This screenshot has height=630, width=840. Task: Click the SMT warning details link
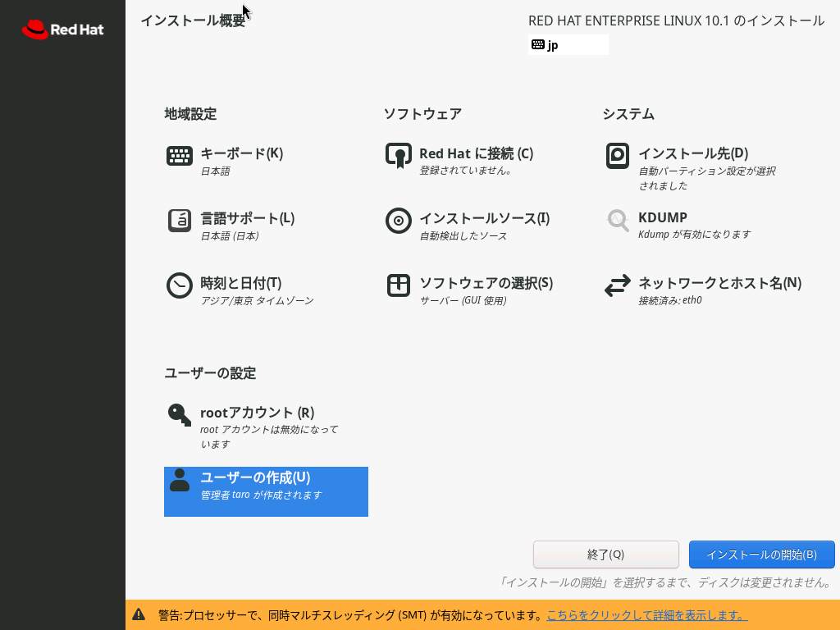(x=646, y=615)
